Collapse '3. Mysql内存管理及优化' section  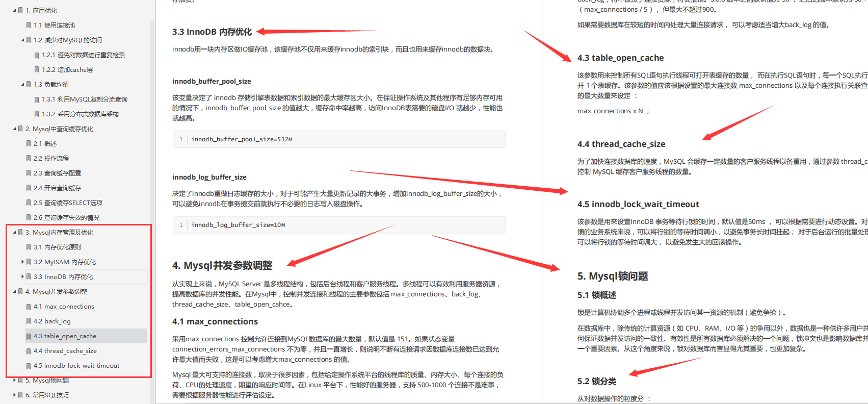click(x=14, y=232)
